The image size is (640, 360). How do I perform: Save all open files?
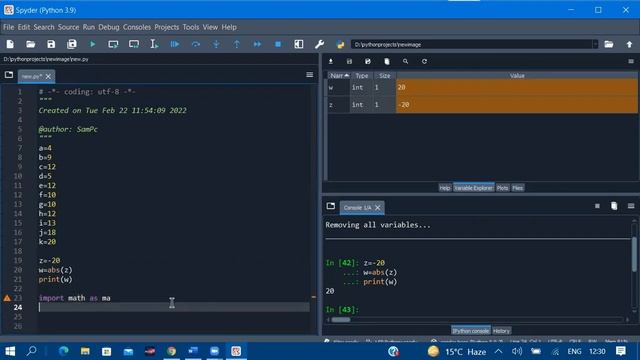(72, 44)
